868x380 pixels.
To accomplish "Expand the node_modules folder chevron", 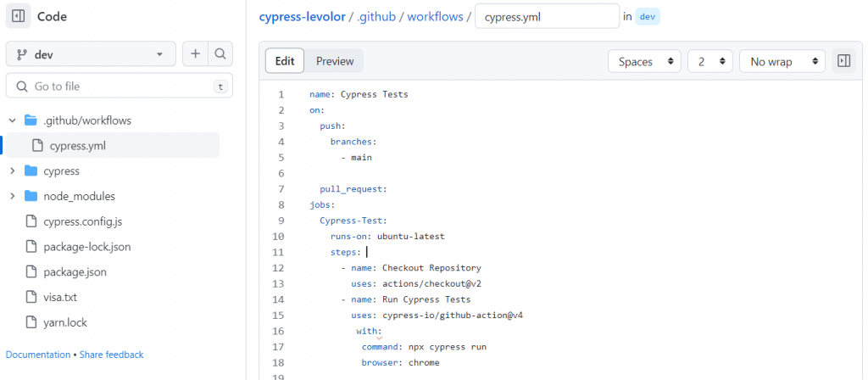I will point(12,197).
